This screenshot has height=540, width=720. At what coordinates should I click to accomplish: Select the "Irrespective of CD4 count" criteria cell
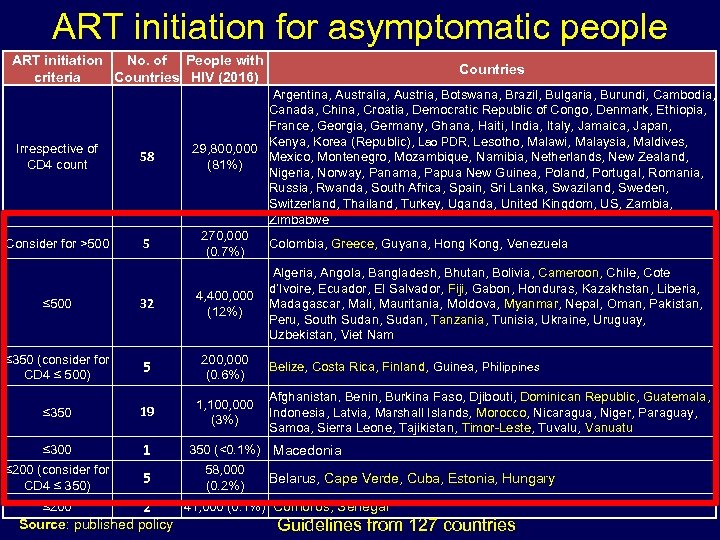pyautogui.click(x=57, y=157)
